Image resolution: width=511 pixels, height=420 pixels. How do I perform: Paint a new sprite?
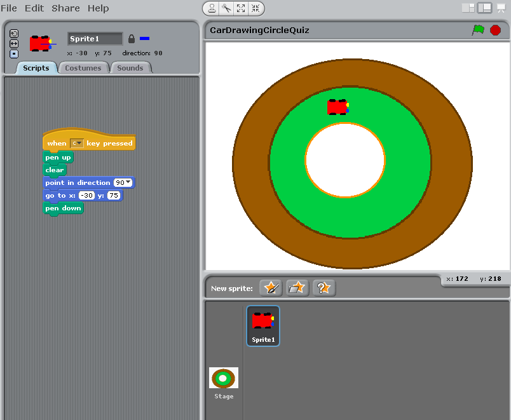(x=271, y=288)
